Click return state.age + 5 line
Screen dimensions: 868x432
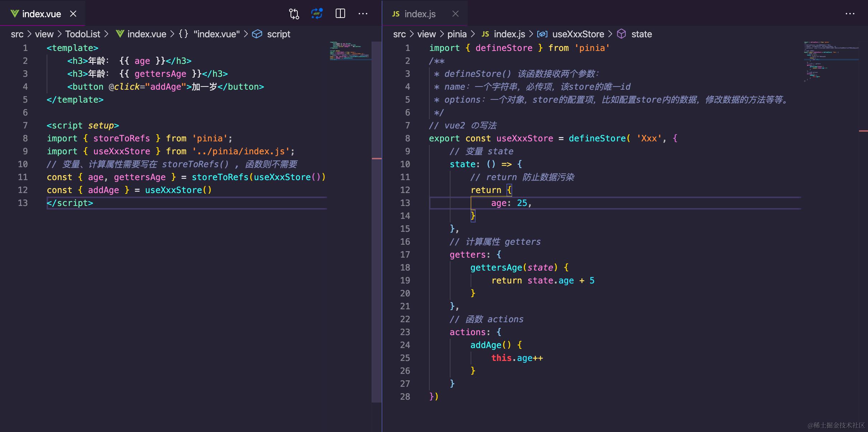click(x=543, y=280)
